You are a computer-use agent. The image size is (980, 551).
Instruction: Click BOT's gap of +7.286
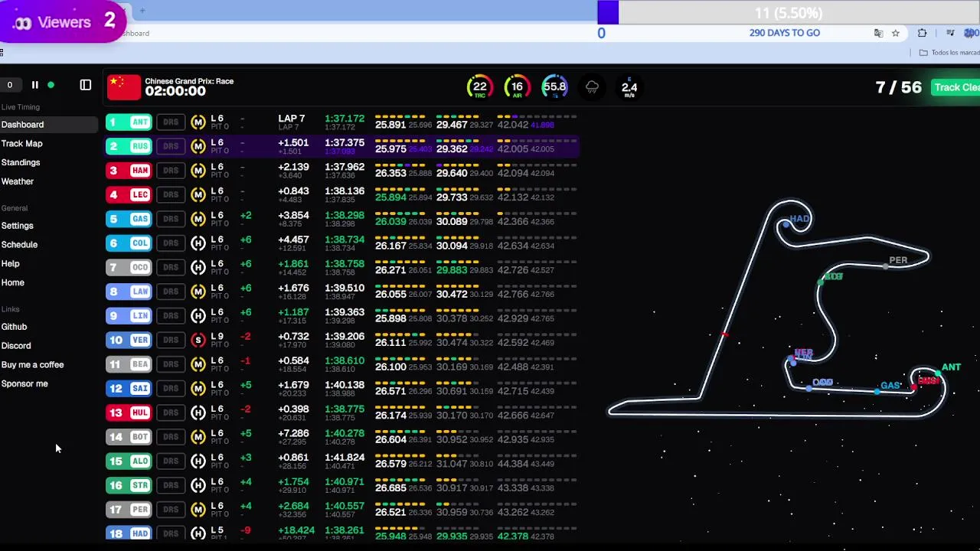tap(293, 433)
